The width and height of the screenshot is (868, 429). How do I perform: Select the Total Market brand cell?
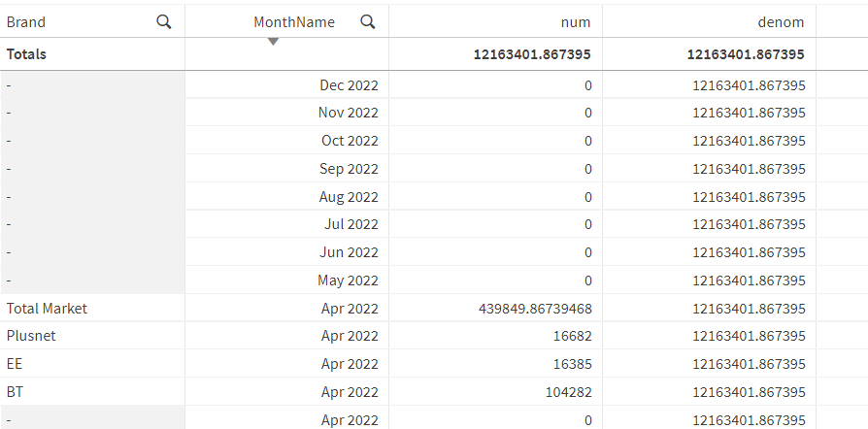47,309
